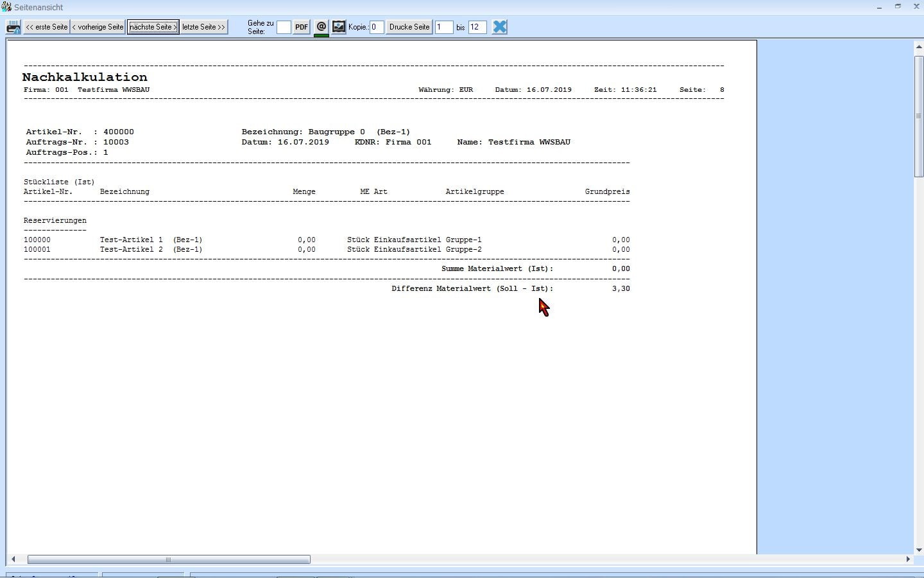Click the difference value 3,30
924x578 pixels.
click(621, 288)
